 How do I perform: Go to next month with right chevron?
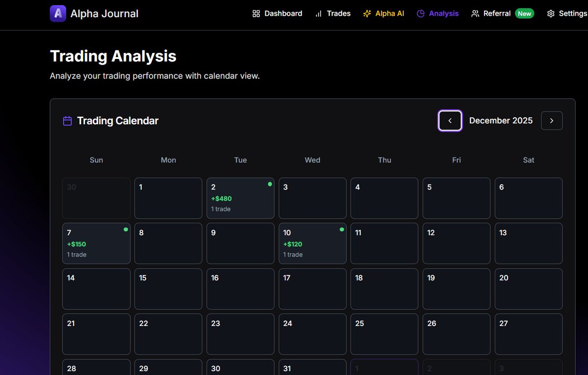pyautogui.click(x=552, y=120)
